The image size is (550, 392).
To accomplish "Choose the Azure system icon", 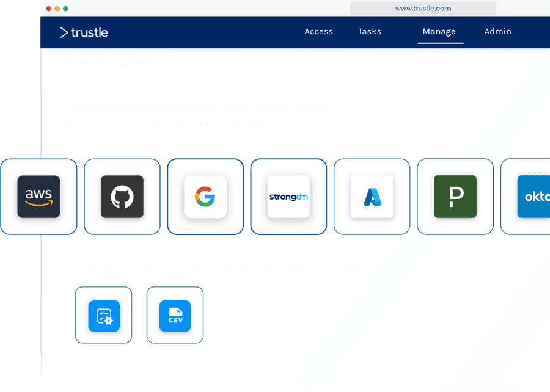I will tap(372, 197).
